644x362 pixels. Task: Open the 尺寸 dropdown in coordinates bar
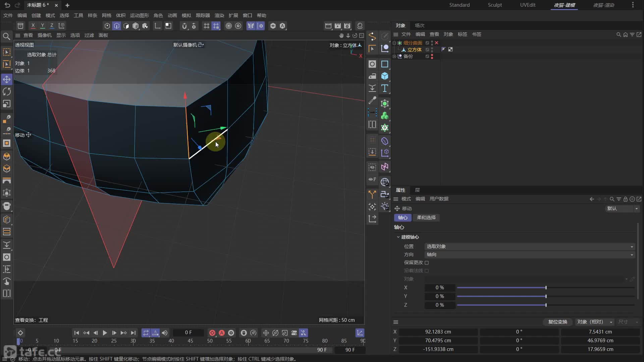628,322
